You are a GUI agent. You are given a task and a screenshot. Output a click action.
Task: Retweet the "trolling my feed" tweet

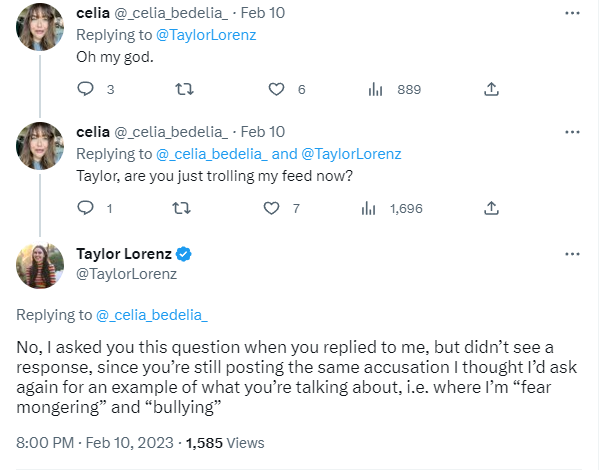[181, 208]
